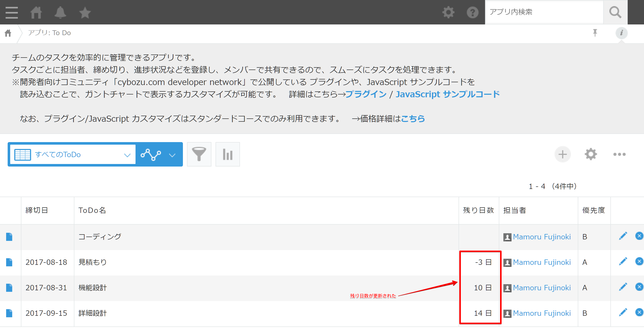This screenshot has width=644, height=329.
Task: Pin the breadcrumb with the pin toggle
Action: [595, 33]
